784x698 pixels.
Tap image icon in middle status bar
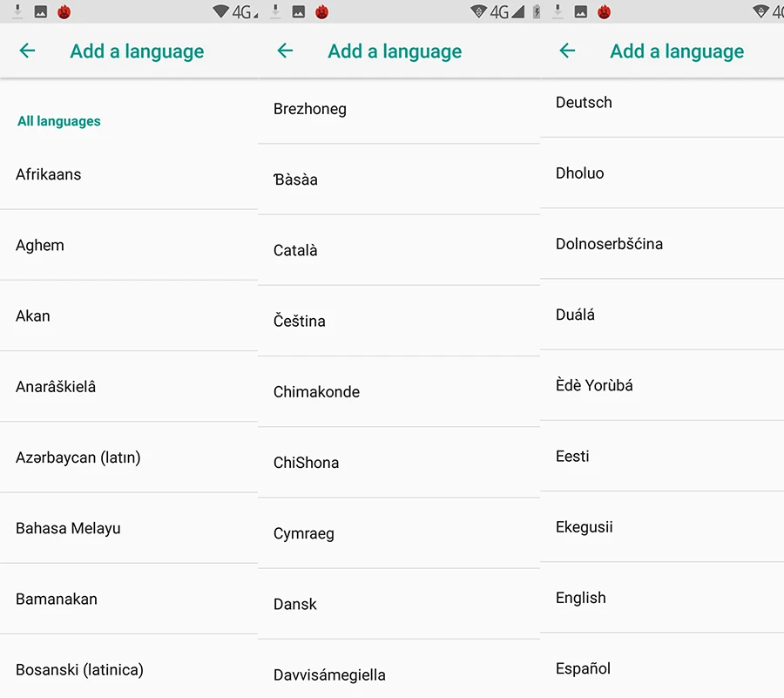pos(299,11)
